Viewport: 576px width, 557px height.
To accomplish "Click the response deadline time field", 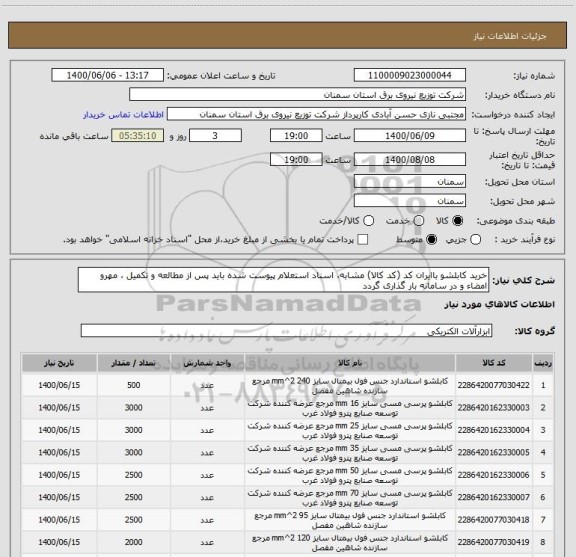I will pyautogui.click(x=296, y=136).
